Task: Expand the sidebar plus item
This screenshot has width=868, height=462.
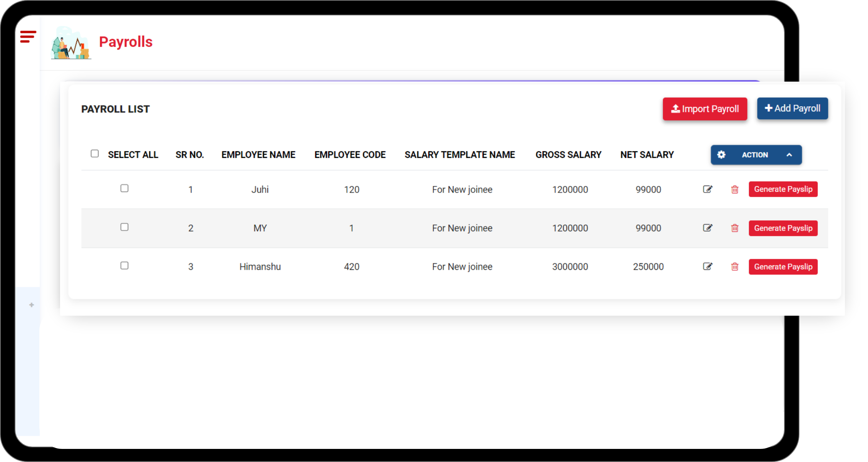Action: (32, 305)
